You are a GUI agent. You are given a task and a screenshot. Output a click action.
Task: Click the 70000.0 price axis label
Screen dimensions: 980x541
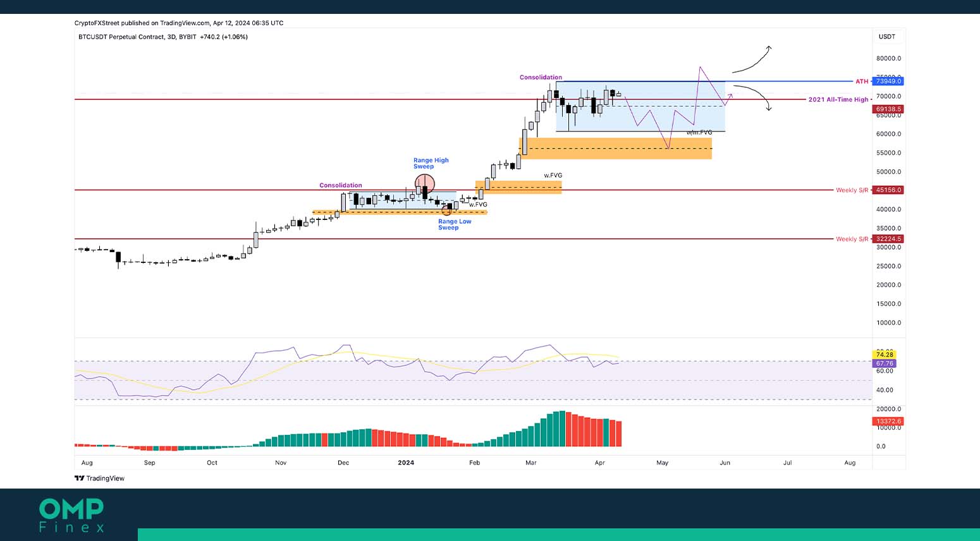(x=888, y=96)
